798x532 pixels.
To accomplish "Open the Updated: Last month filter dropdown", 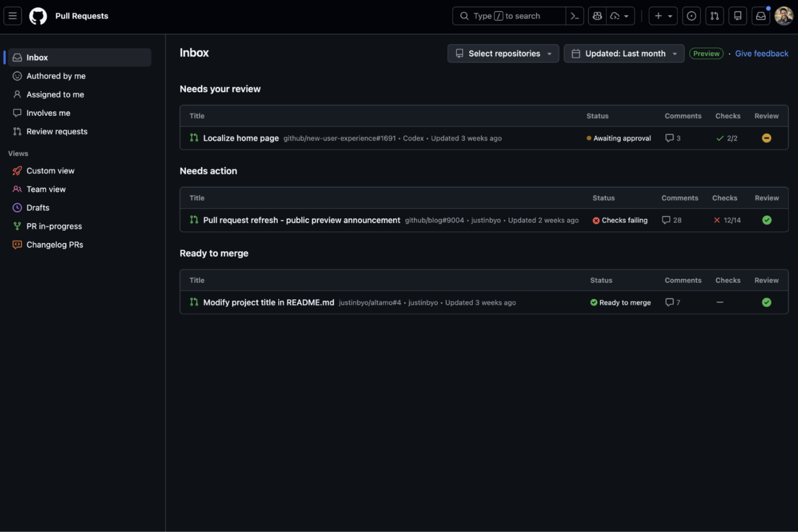I will pos(623,53).
